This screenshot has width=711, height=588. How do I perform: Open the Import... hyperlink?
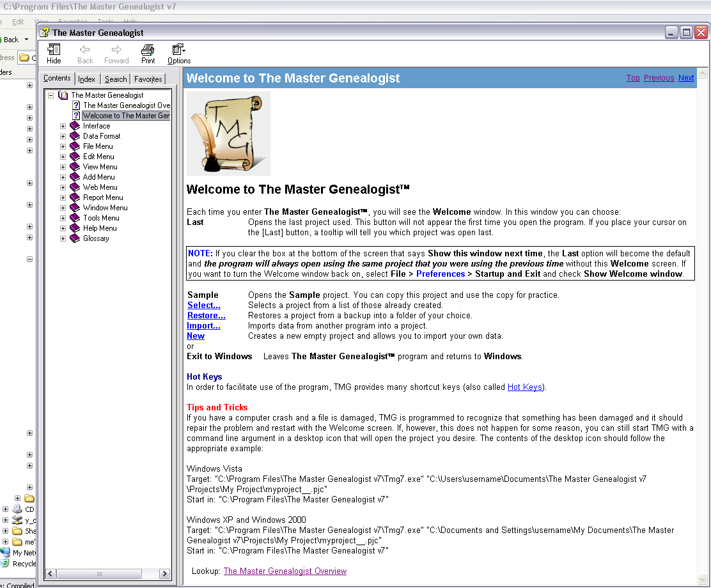(x=203, y=325)
